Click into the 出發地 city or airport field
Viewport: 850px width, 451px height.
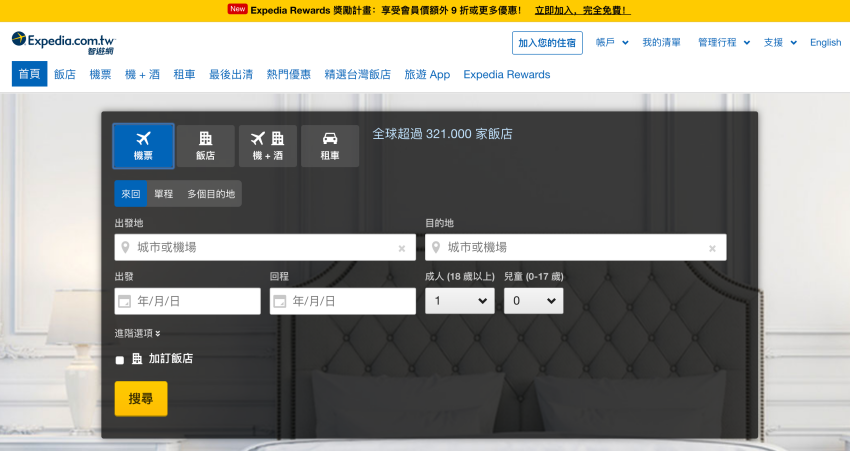(265, 247)
